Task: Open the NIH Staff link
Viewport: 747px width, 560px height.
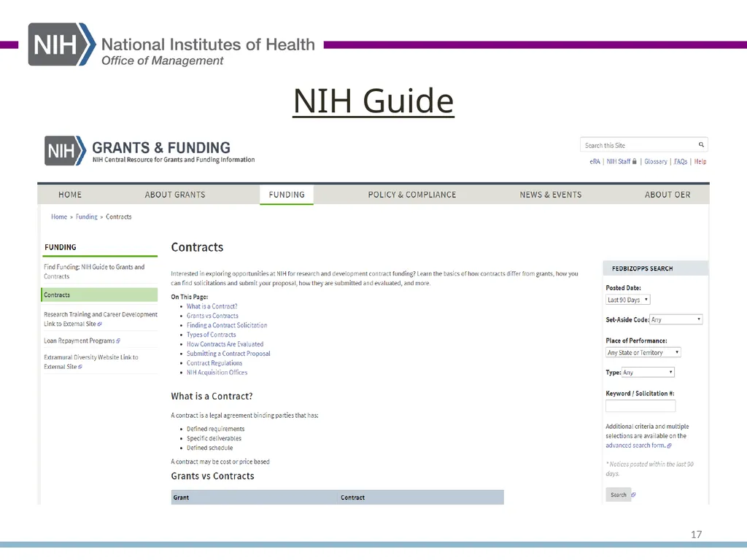Action: pyautogui.click(x=619, y=161)
